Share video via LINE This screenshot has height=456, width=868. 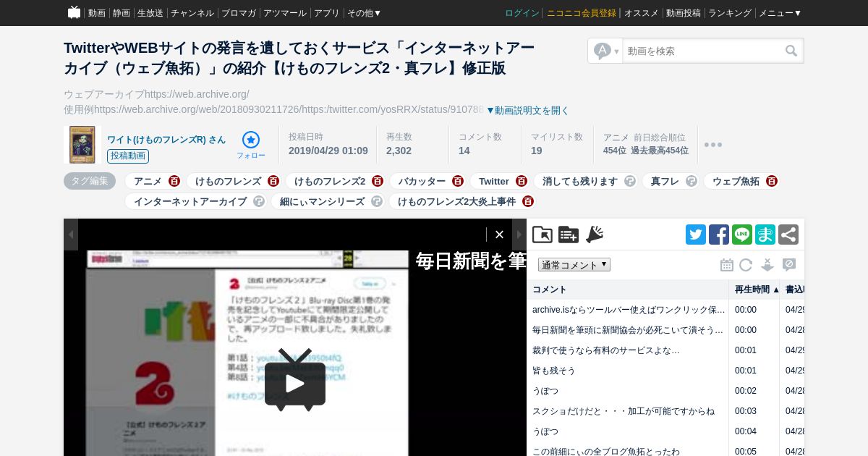[742, 235]
